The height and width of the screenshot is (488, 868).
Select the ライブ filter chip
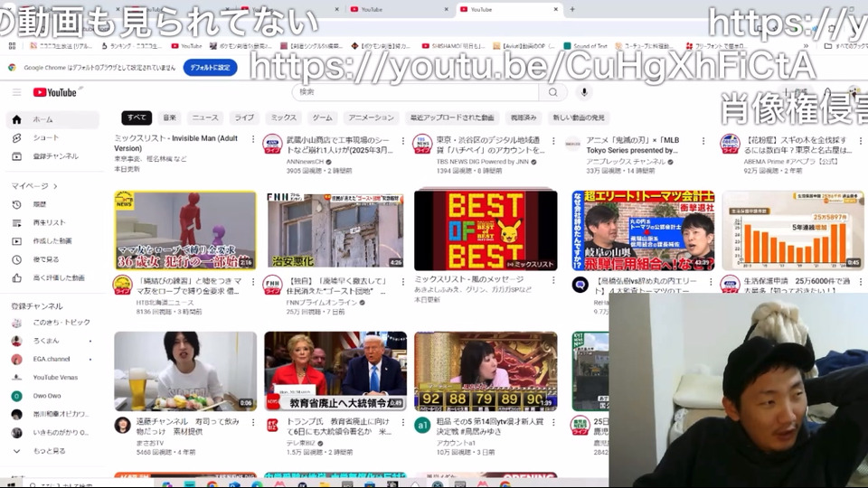coord(244,117)
